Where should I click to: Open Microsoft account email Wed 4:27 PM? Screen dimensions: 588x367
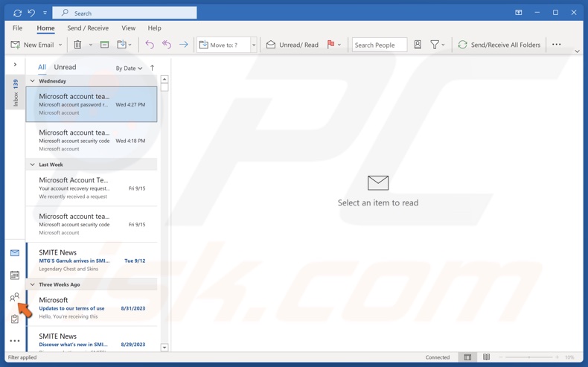[x=92, y=104]
